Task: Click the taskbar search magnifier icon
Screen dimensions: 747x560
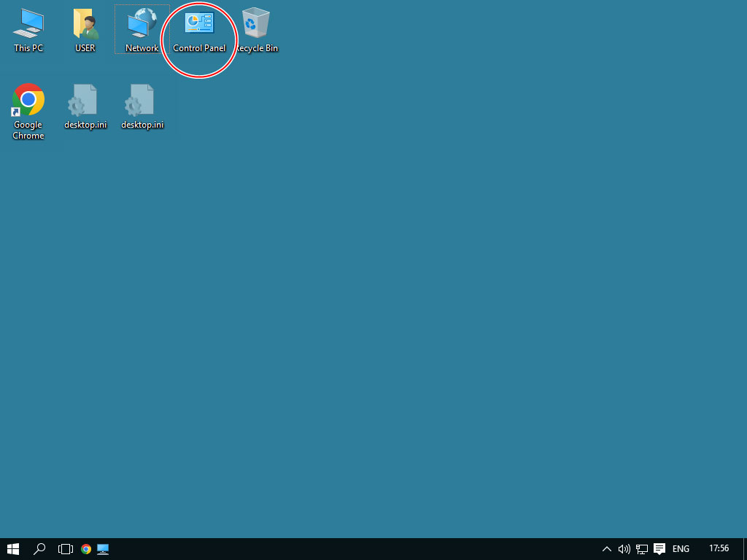Action: click(40, 549)
